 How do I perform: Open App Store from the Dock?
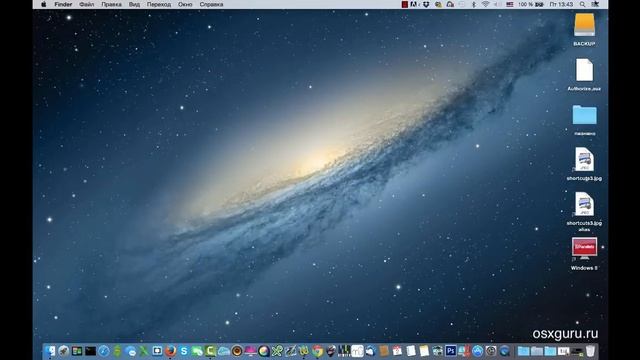pyautogui.click(x=477, y=351)
